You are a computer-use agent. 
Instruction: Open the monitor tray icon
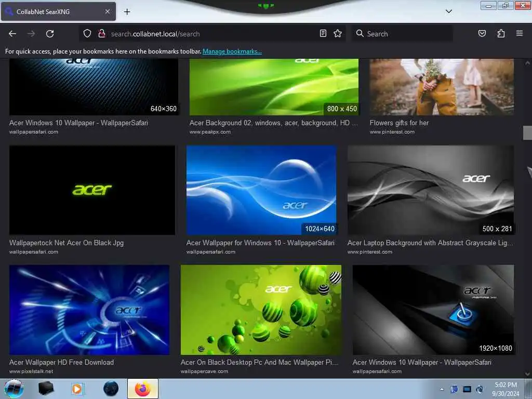point(467,389)
